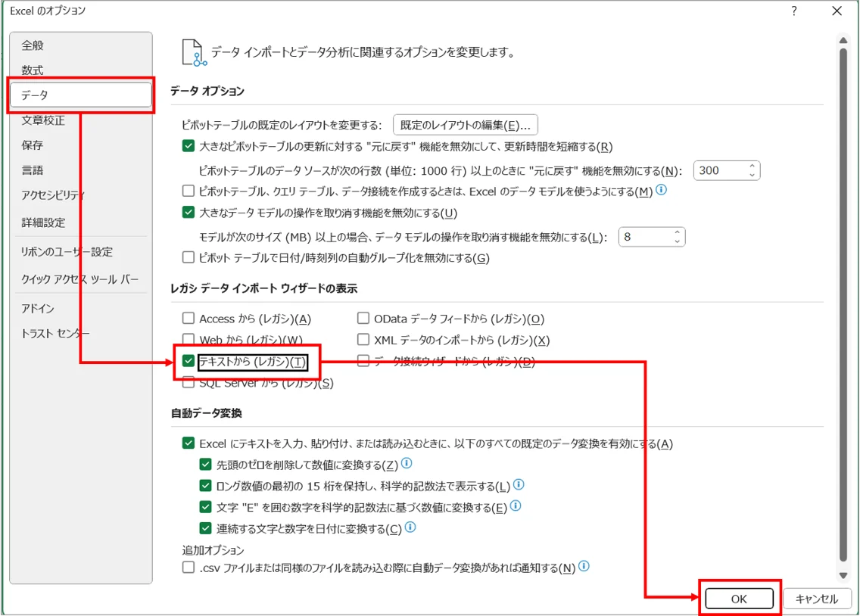The height and width of the screenshot is (616, 860).
Task: Decrease the 8 MB model size spinner
Action: [x=678, y=241]
